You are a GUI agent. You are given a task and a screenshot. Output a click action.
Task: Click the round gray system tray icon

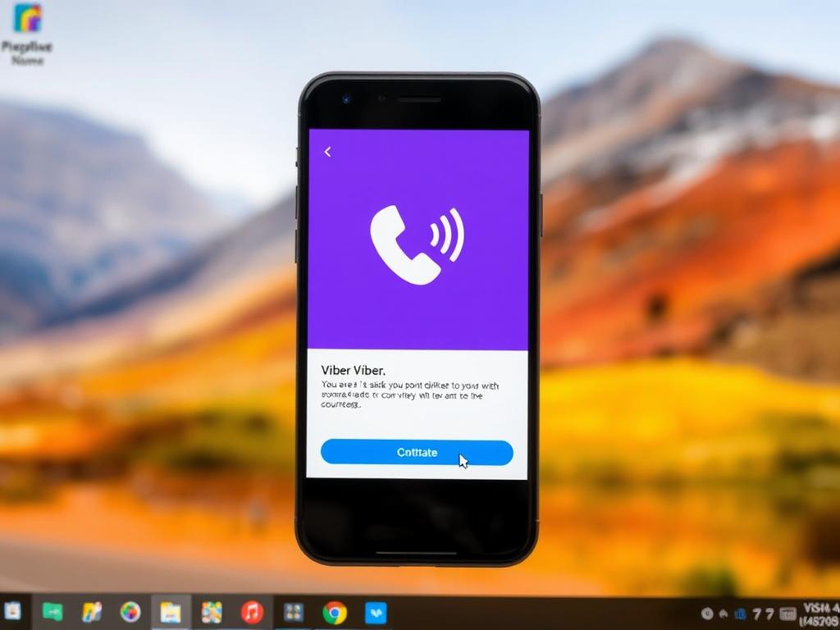[707, 614]
